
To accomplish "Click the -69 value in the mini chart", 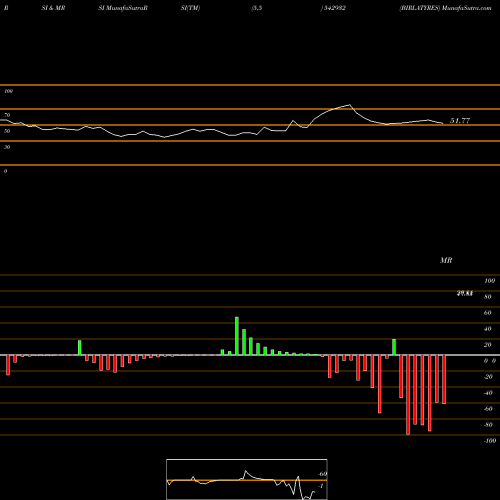I will pos(322,474).
